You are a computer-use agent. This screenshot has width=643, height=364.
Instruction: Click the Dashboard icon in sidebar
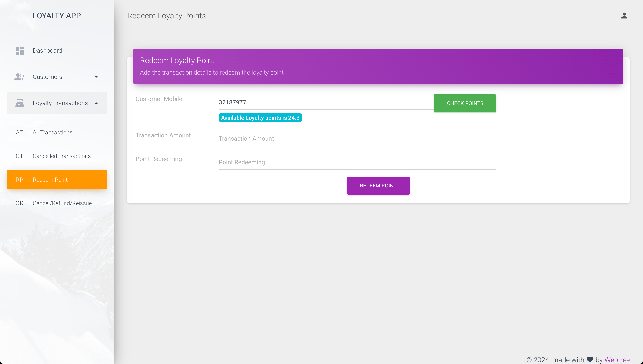click(x=20, y=50)
